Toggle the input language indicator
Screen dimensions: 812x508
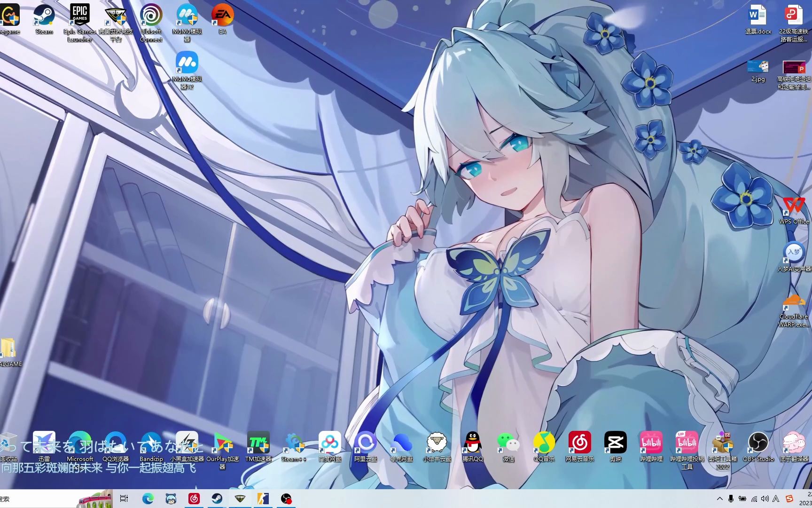pos(776,499)
